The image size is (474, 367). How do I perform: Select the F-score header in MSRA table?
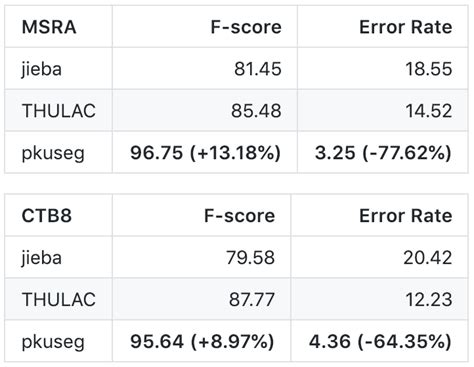click(246, 27)
